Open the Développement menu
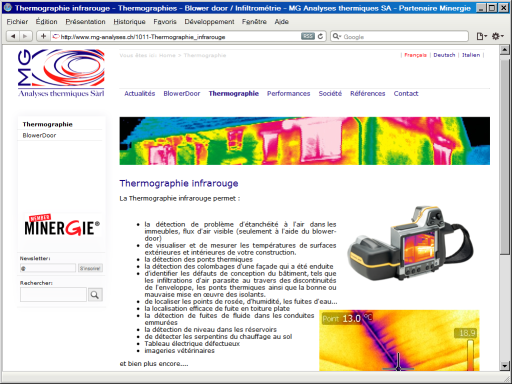512x384 pixels. [209, 22]
